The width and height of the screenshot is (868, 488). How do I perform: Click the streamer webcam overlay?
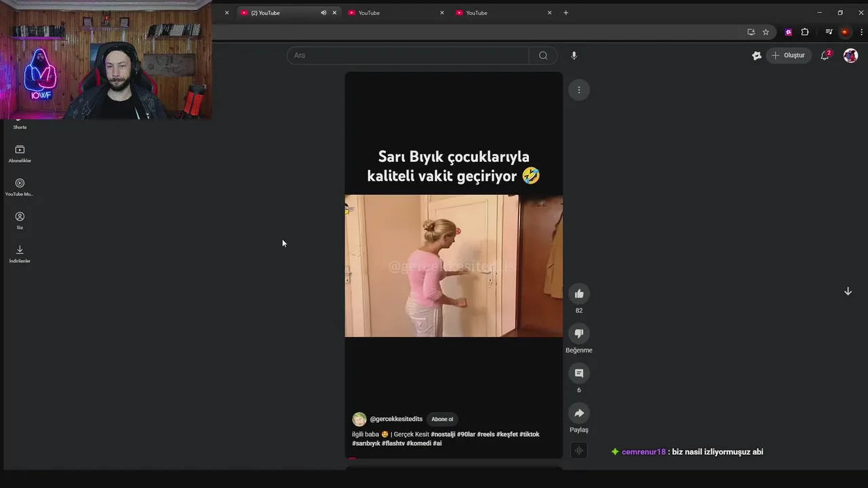click(106, 60)
